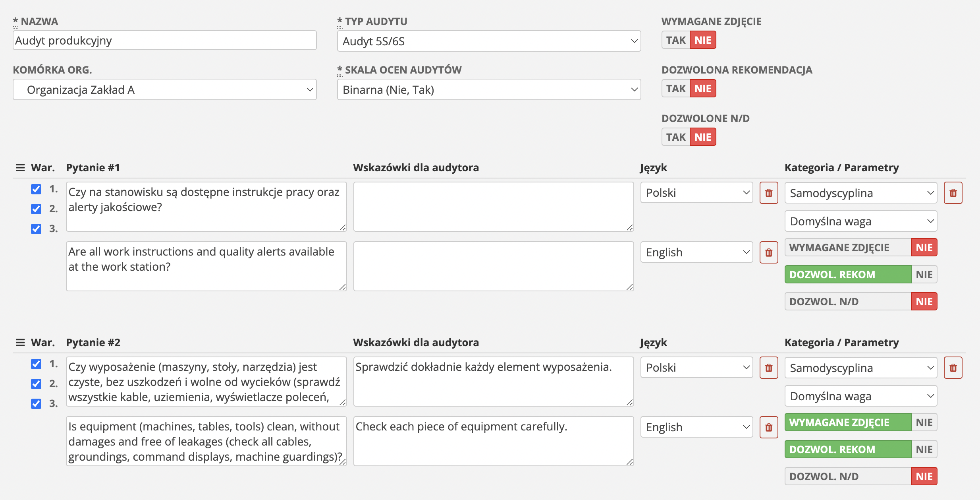Check checkbox 3 under War. for Pytanie #1
This screenshot has height=500, width=980.
(x=36, y=228)
